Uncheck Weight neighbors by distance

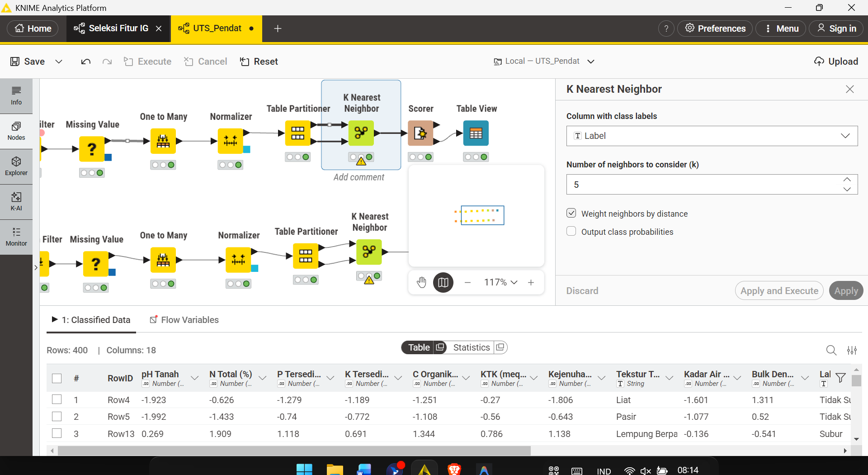pos(571,213)
